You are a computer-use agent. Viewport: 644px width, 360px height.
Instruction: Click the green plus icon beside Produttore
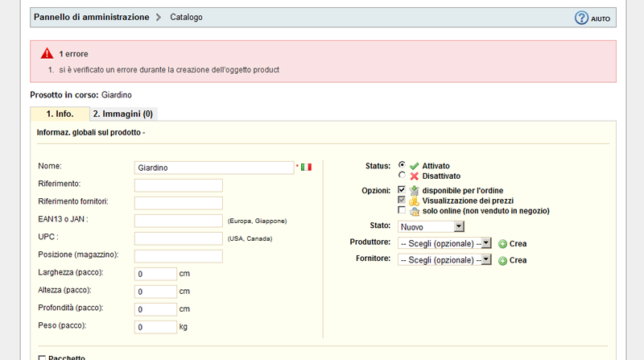pos(502,243)
